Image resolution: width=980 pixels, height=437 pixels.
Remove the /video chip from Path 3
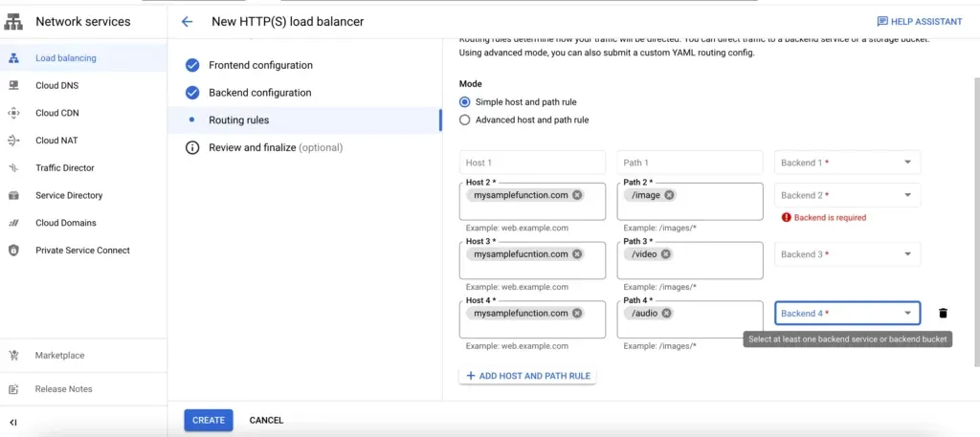[x=666, y=254]
